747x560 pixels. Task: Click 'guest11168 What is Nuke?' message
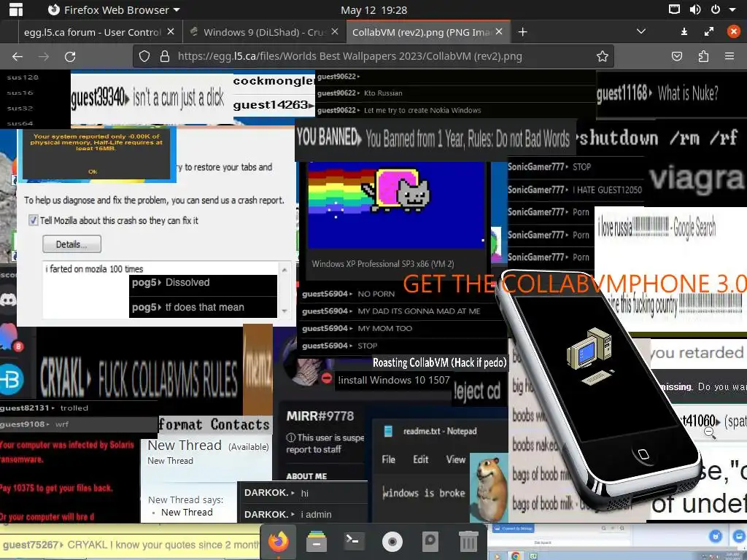(x=657, y=93)
